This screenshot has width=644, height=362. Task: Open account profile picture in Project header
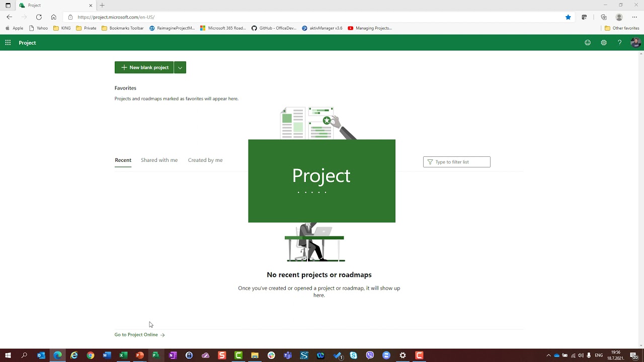tap(635, 43)
